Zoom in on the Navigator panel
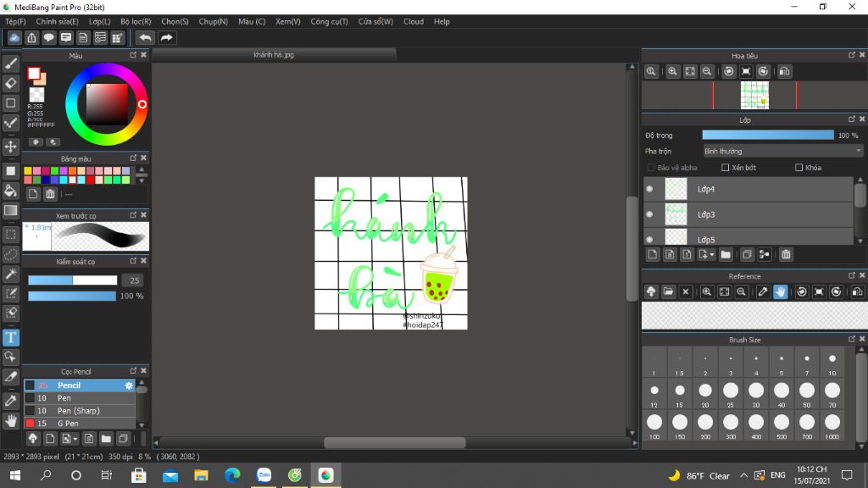The width and height of the screenshot is (868, 488). click(672, 71)
